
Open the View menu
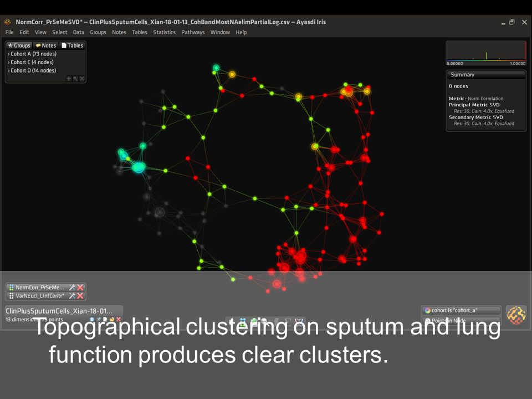click(x=40, y=32)
